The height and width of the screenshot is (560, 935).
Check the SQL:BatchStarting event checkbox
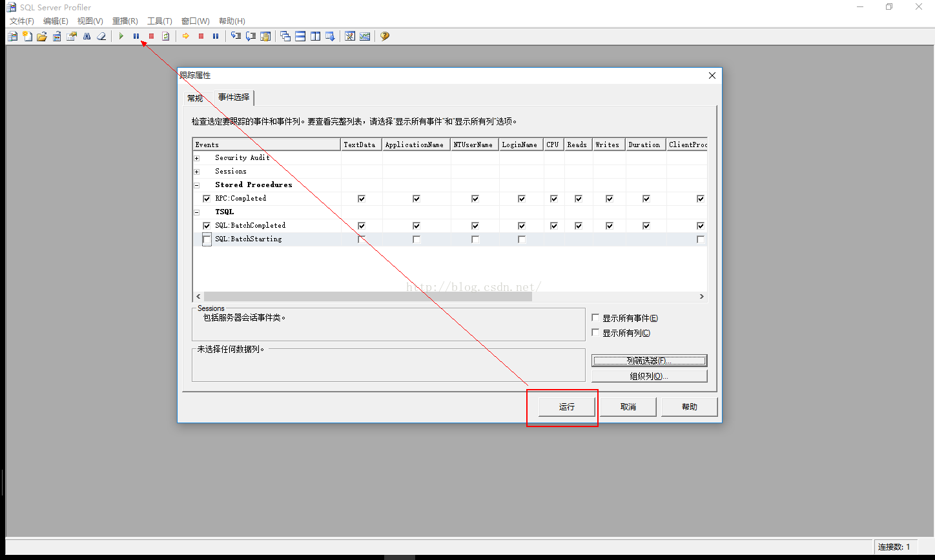[207, 239]
